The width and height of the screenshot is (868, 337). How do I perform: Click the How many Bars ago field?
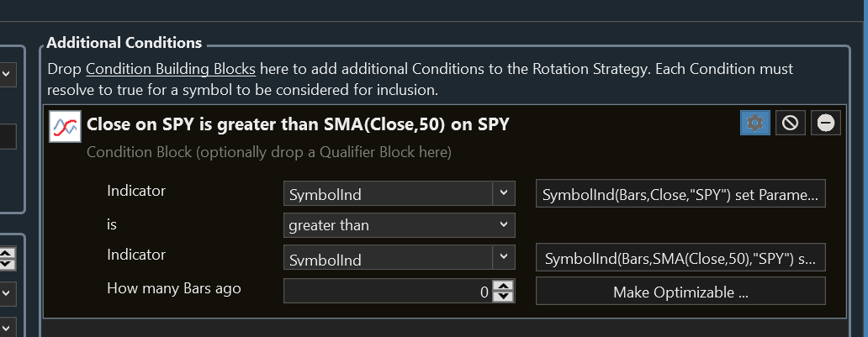tap(387, 292)
